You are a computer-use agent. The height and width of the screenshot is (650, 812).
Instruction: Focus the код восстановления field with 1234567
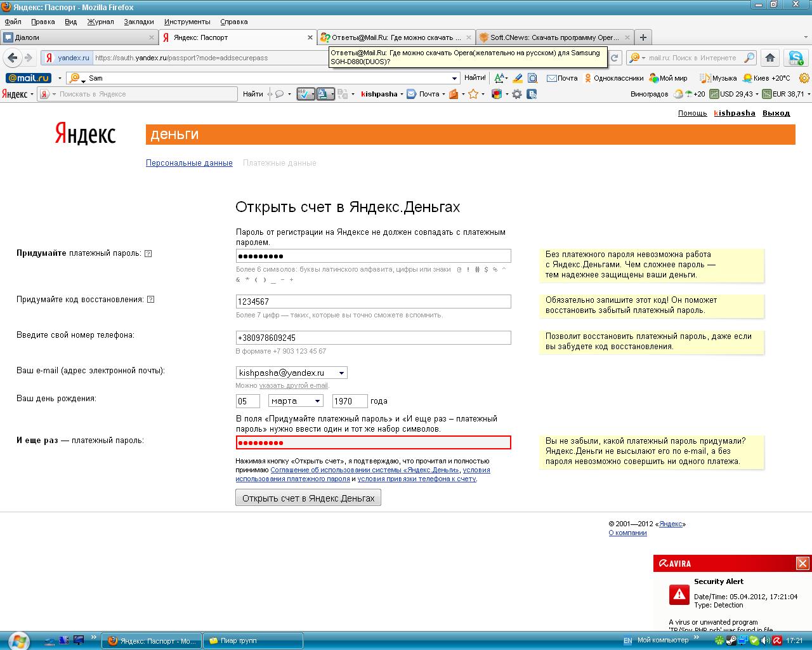(373, 302)
